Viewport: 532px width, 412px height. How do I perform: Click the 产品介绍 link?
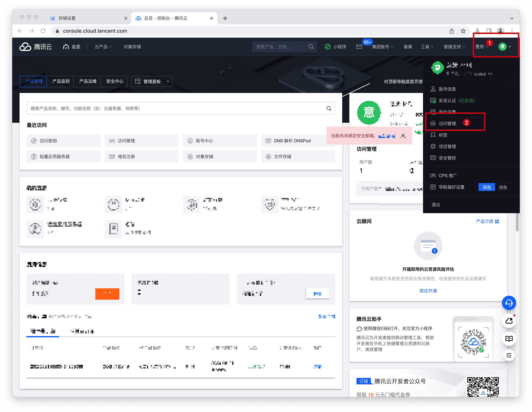487,221
